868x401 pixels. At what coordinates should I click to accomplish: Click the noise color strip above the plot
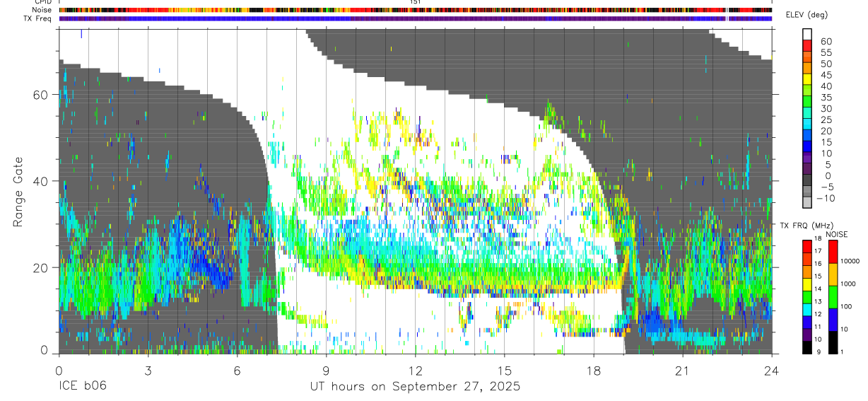(x=415, y=10)
